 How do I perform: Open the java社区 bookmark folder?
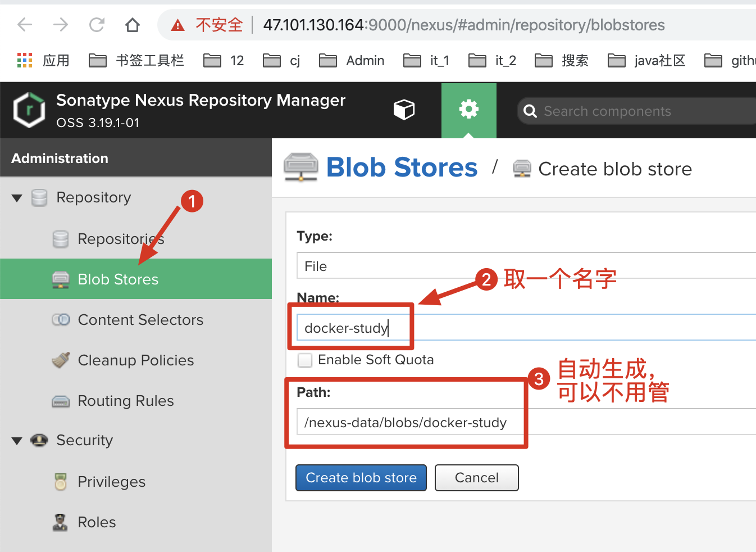[646, 60]
